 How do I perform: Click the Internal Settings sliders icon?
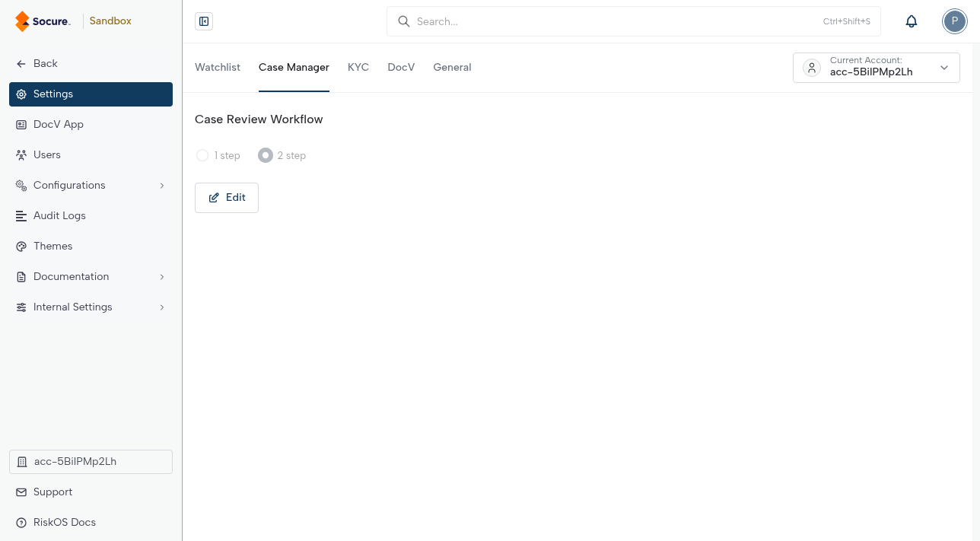(x=21, y=307)
